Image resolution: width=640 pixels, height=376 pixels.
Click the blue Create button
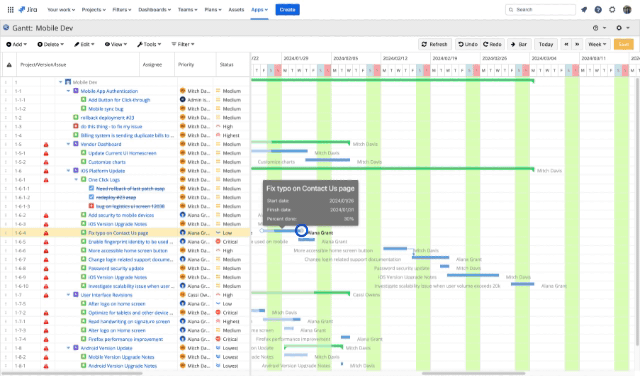tap(287, 9)
